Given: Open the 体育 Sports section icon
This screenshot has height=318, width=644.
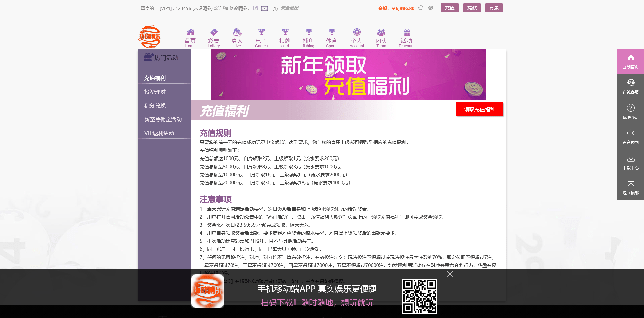Looking at the screenshot, I should tap(332, 37).
